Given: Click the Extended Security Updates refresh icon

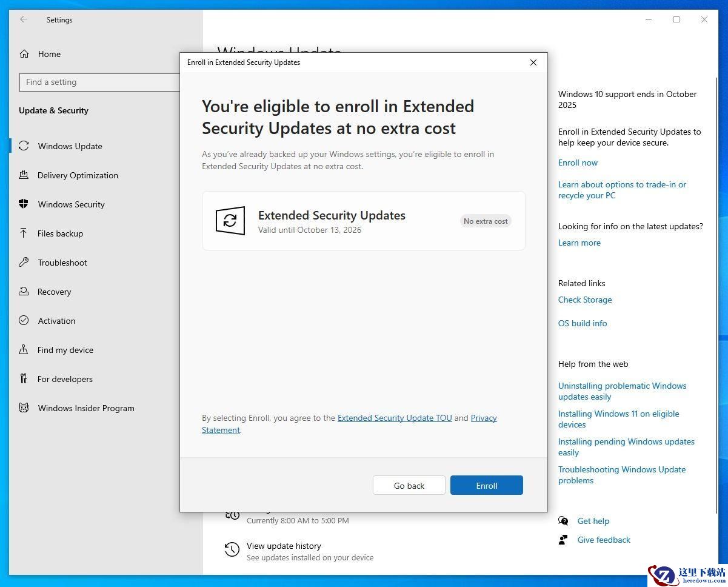Looking at the screenshot, I should click(230, 221).
